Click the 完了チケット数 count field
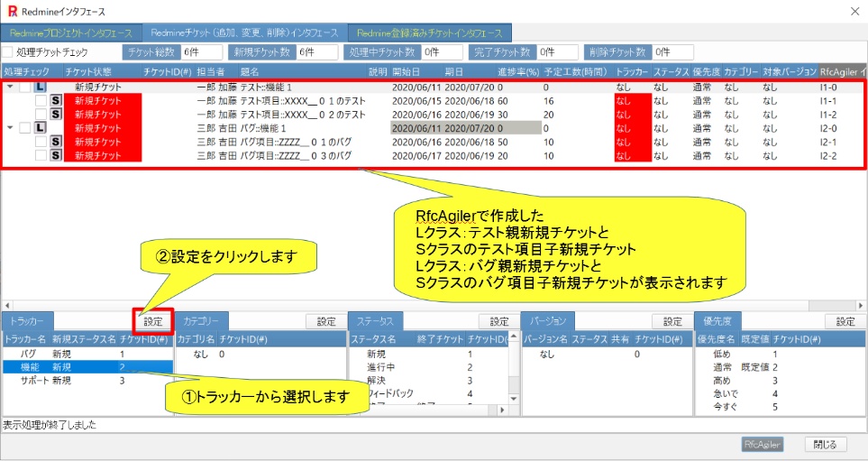The image size is (868, 461). pyautogui.click(x=557, y=52)
